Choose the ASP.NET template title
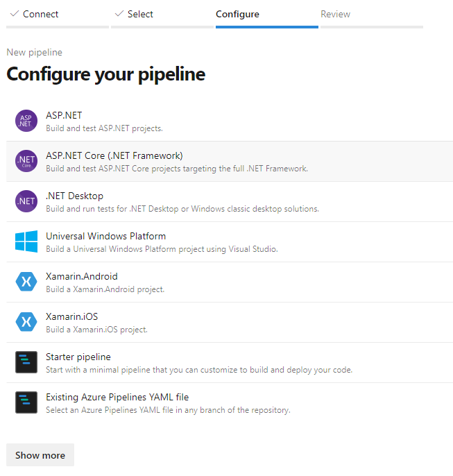The height and width of the screenshot is (476, 453). pos(64,115)
